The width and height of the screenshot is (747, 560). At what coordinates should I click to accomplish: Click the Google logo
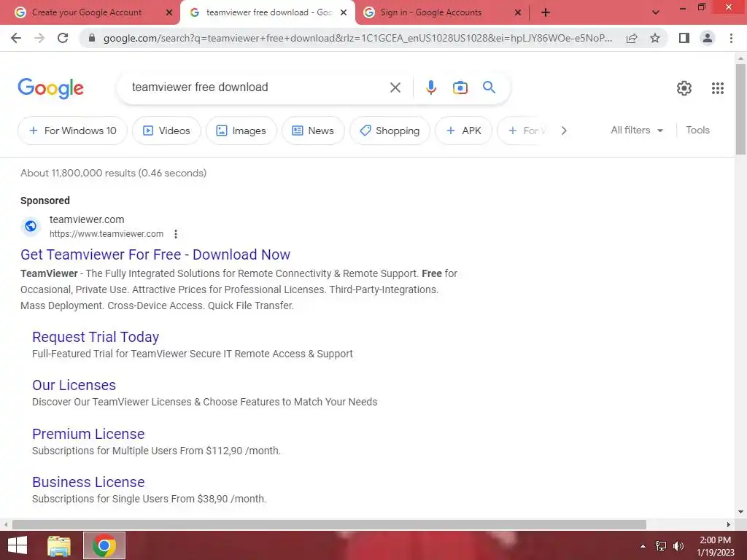tap(51, 88)
